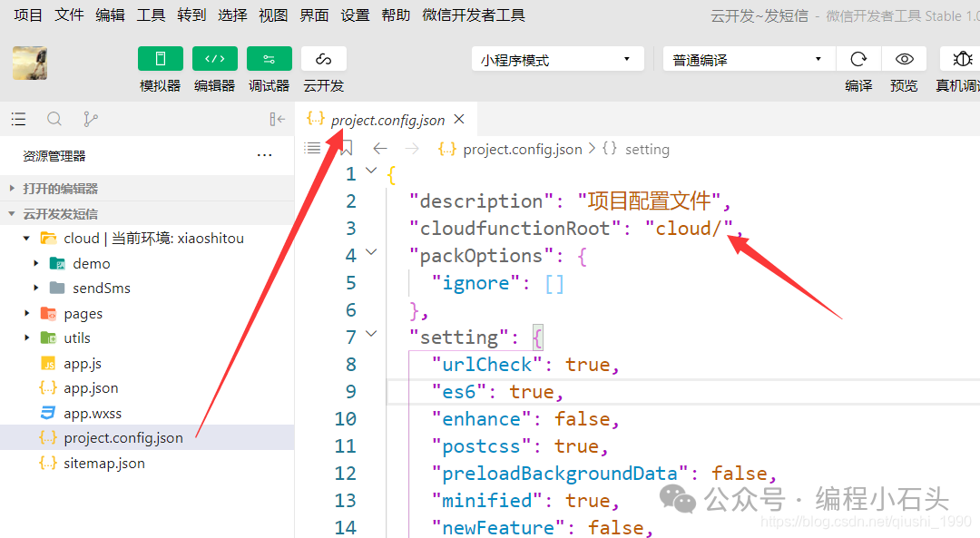Image resolution: width=980 pixels, height=538 pixels.
Task: Open the 文件 menu
Action: (x=69, y=15)
